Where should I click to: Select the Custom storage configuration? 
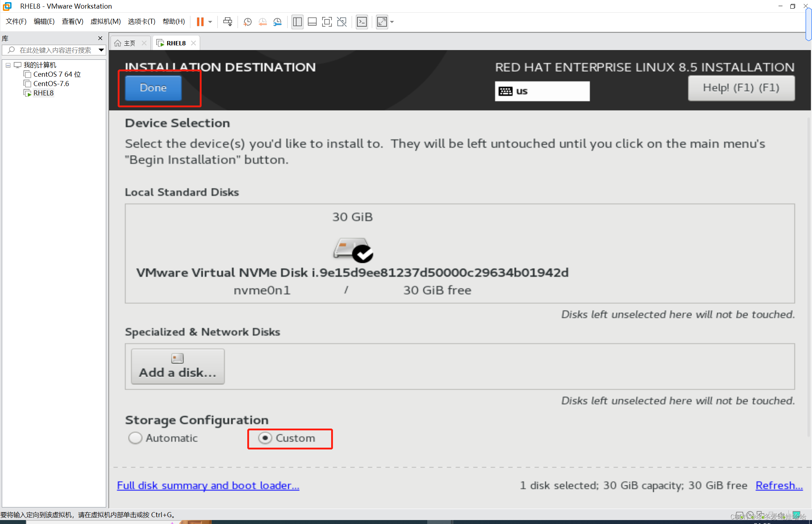[287, 438]
